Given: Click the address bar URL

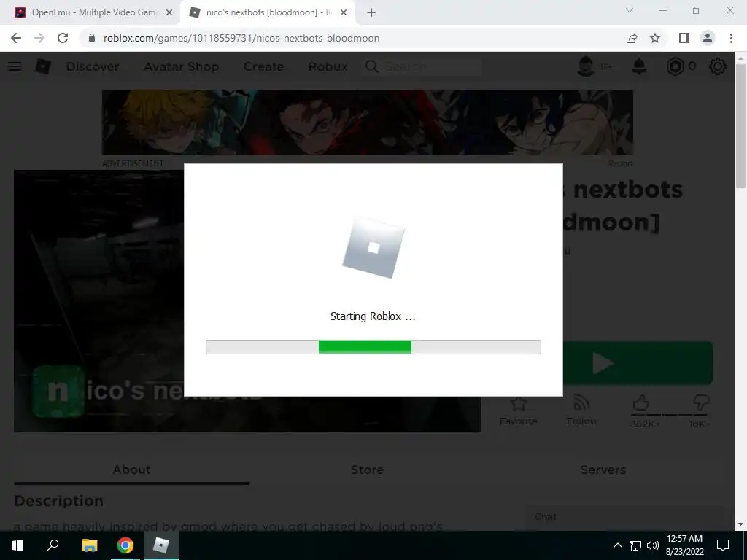Looking at the screenshot, I should tap(241, 38).
